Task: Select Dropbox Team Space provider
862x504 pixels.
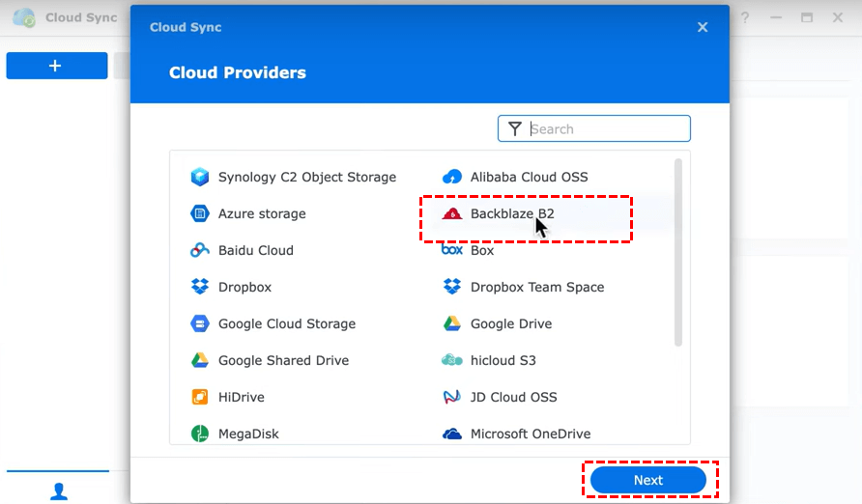Action: [x=536, y=287]
